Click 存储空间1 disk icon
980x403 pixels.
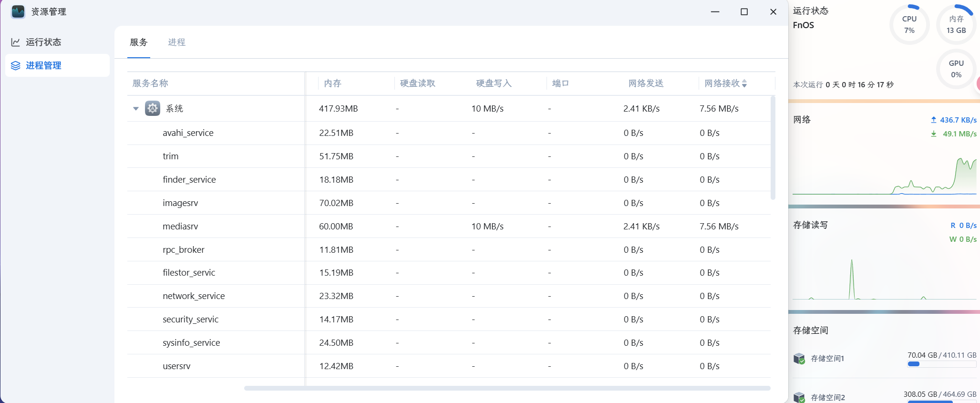pos(799,359)
